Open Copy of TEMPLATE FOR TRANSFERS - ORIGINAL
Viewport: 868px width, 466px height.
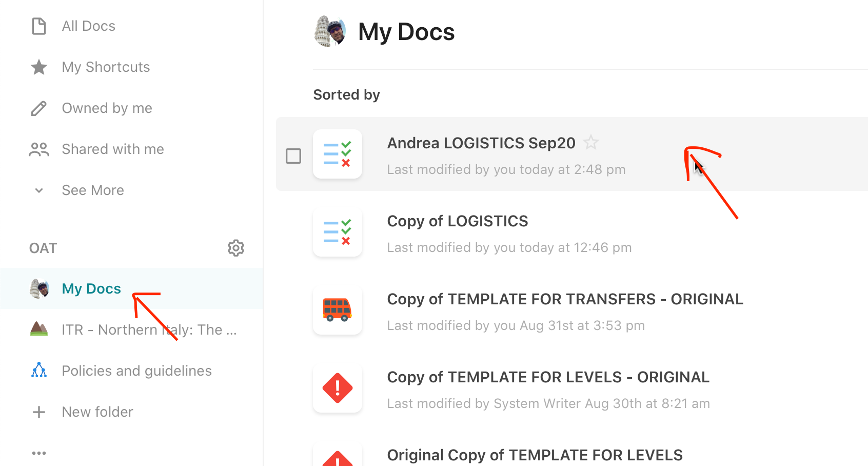[565, 299]
